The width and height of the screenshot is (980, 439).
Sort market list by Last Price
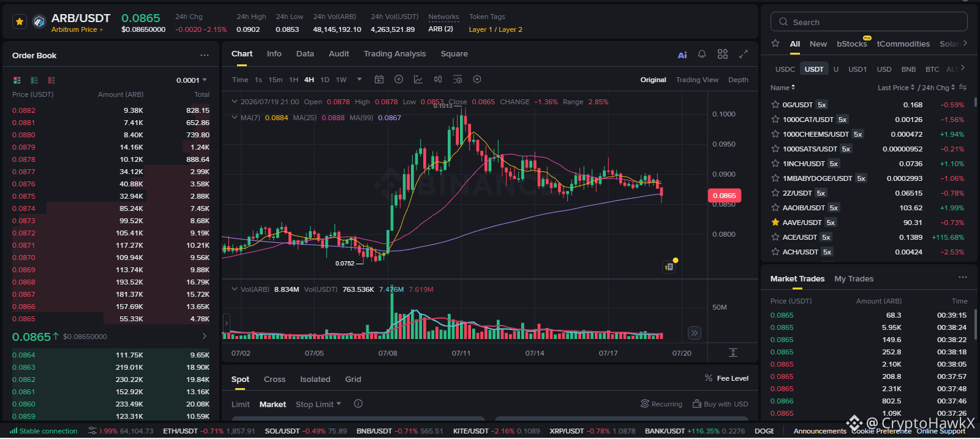(896, 88)
